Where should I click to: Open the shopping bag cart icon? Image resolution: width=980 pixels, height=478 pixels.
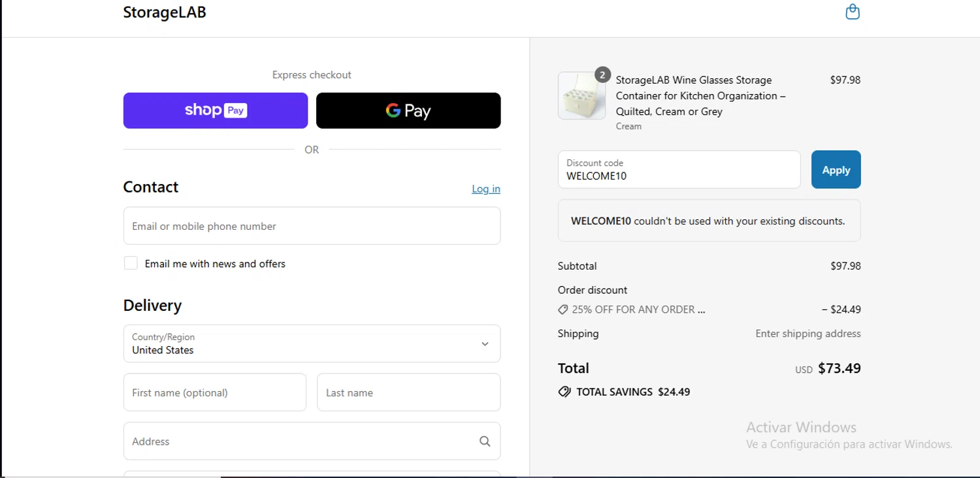tap(853, 12)
